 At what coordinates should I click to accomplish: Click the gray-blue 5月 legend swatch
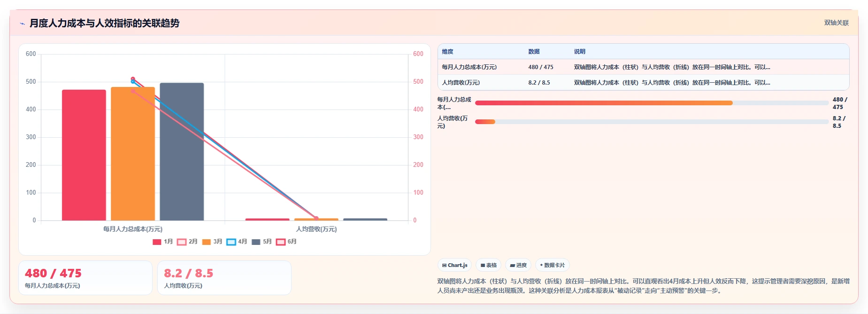coord(256,242)
